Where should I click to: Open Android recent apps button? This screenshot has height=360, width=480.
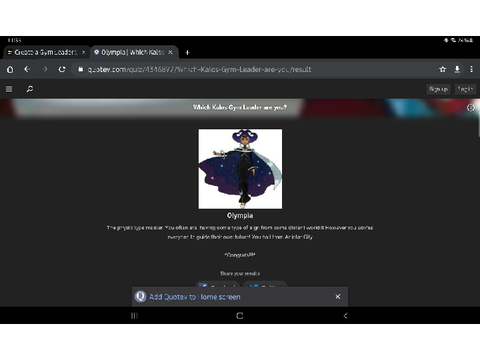point(134,315)
